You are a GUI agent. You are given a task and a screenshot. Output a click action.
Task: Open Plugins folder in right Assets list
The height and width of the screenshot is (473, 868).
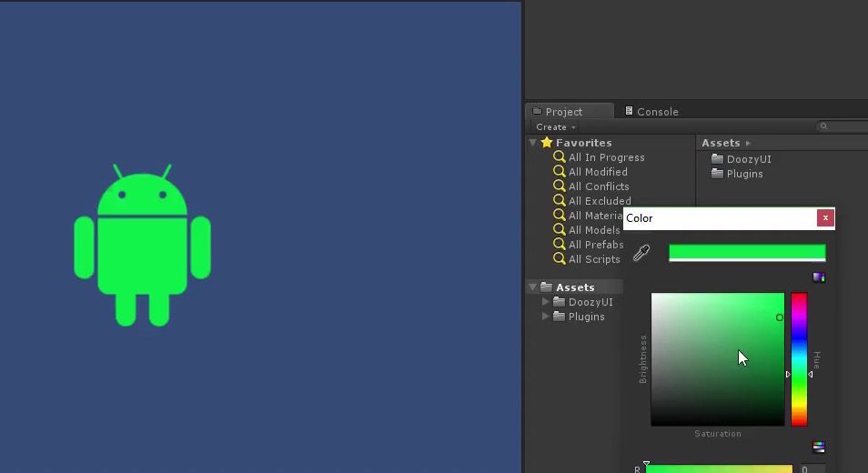[737, 174]
